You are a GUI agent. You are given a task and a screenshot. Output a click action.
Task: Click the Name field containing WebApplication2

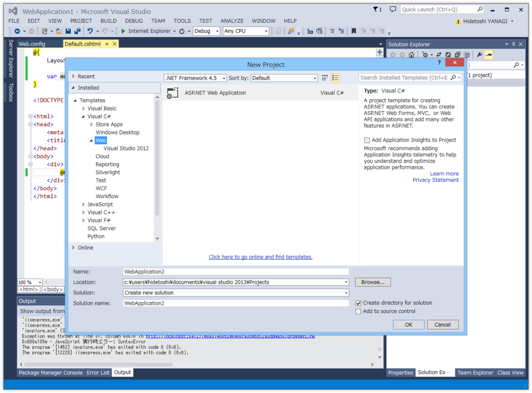236,272
